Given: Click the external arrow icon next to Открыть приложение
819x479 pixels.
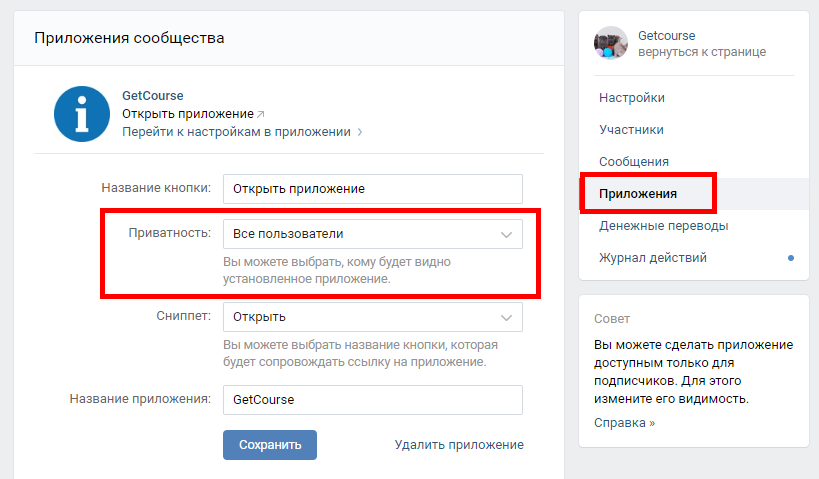Looking at the screenshot, I should click(261, 114).
